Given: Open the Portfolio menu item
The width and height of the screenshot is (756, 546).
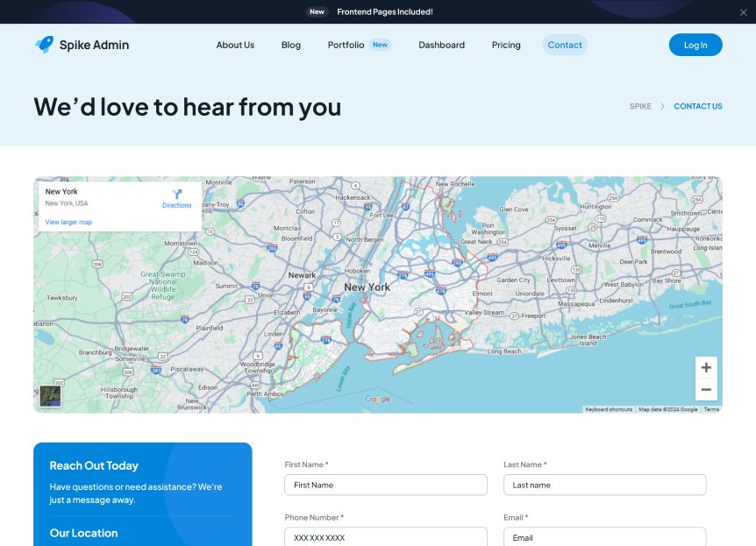Looking at the screenshot, I should pyautogui.click(x=346, y=45).
